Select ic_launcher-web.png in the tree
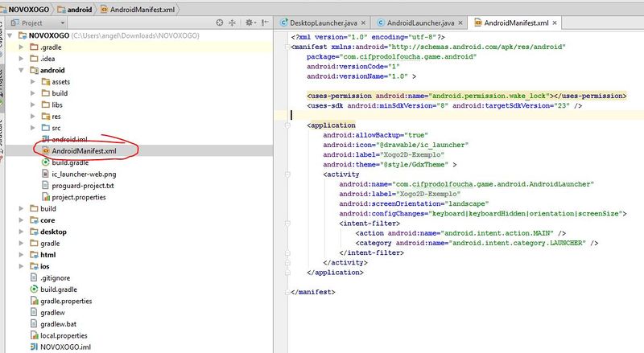This screenshot has width=644, height=353. click(x=138, y=174)
